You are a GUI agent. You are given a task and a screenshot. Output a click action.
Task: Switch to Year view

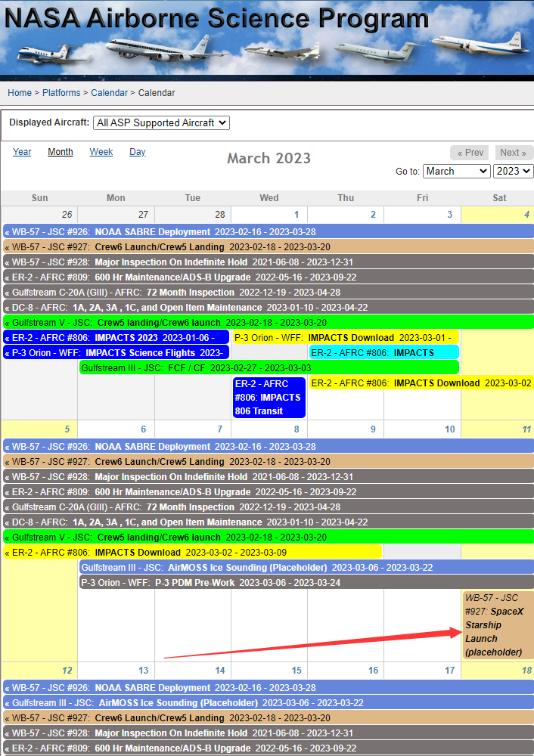[22, 152]
